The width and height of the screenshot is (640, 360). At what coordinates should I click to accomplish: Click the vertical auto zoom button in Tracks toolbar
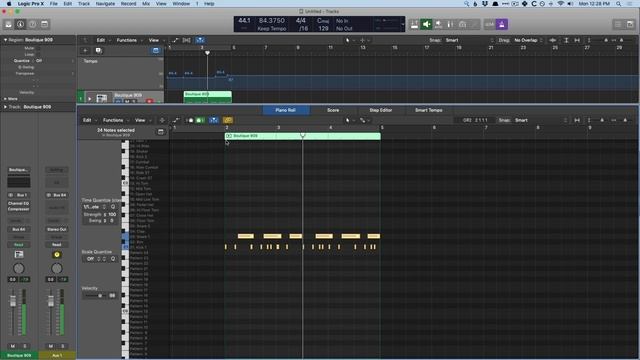566,40
